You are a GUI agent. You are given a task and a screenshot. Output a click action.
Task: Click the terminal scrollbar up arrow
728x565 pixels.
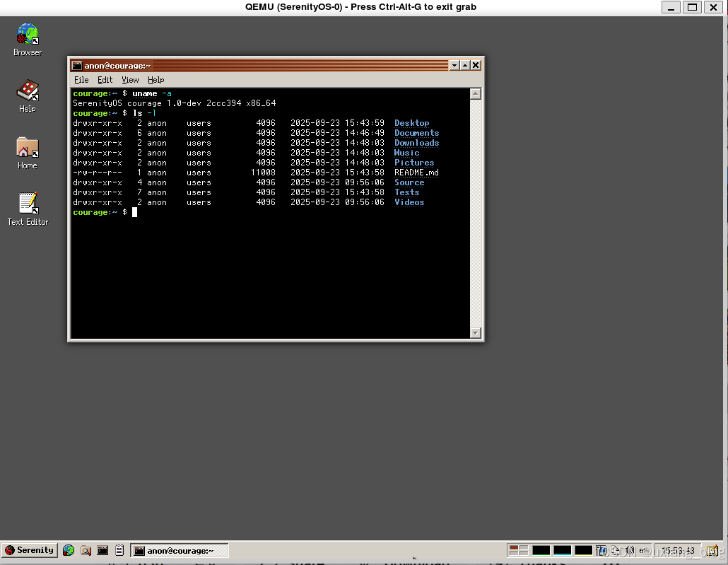click(475, 94)
